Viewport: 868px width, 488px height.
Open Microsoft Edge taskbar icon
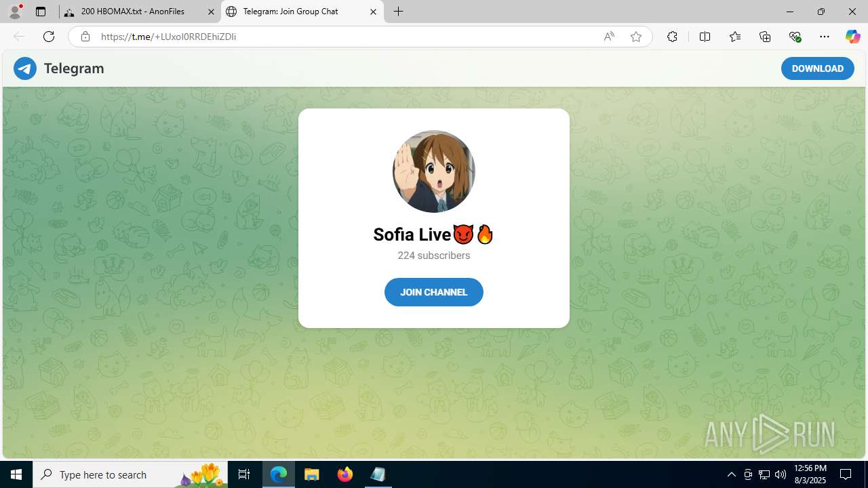279,474
